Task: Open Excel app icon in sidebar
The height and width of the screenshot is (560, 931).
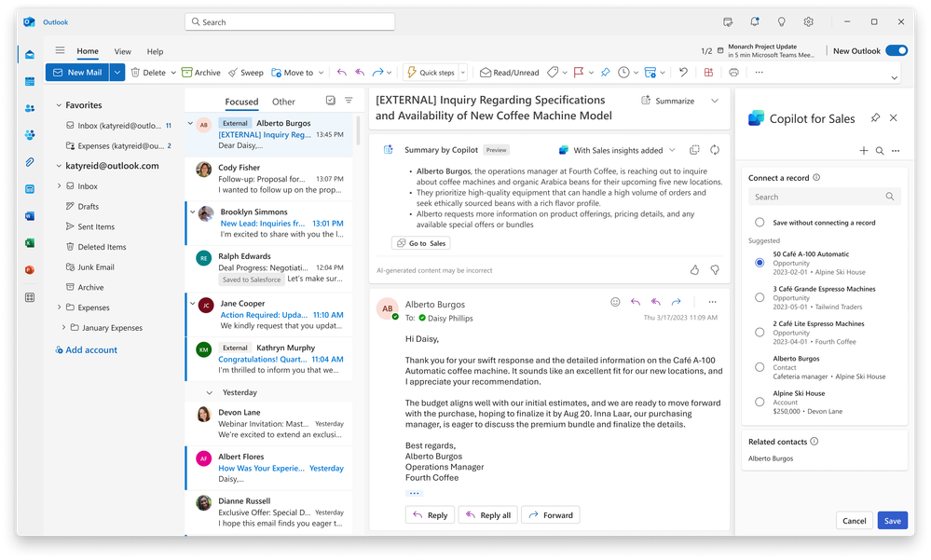Action: pos(30,243)
